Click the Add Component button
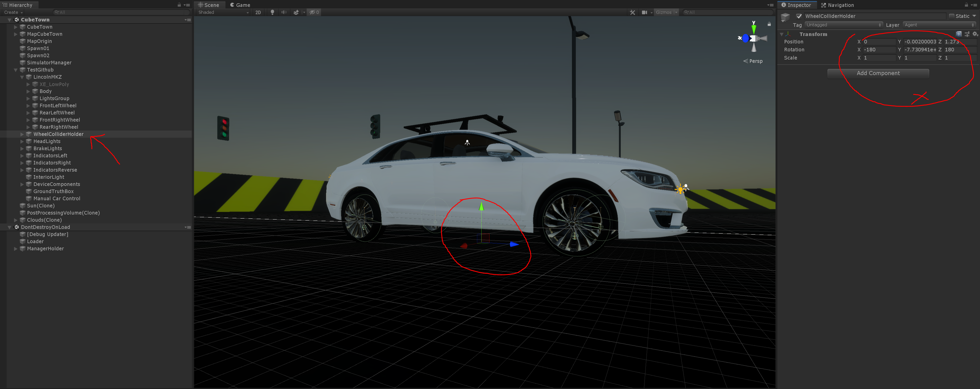The image size is (980, 389). [x=878, y=73]
